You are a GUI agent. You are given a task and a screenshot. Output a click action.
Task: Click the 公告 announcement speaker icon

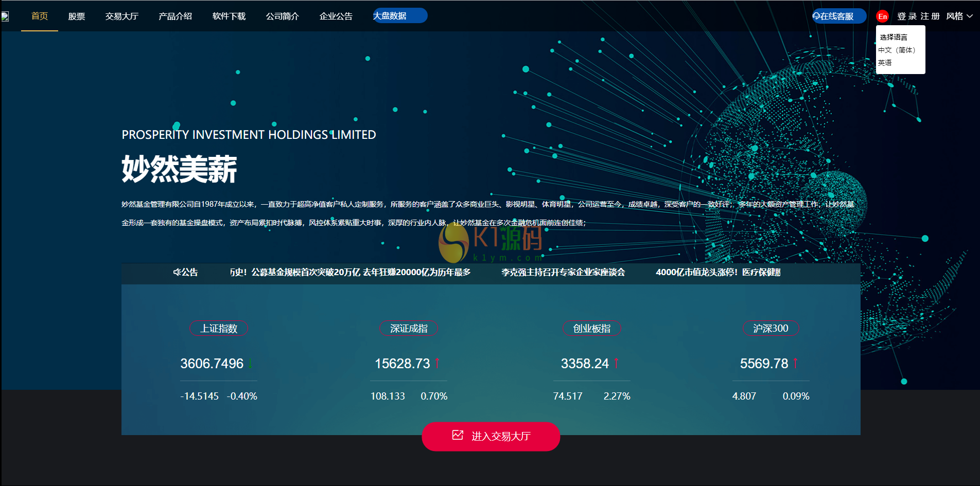(177, 272)
